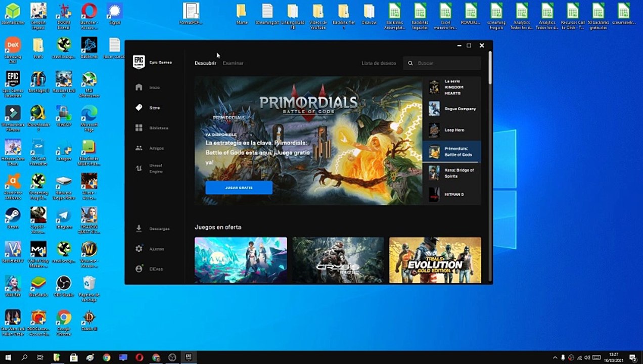The image size is (643, 364).
Task: Open Task View on taskbar
Action: (x=40, y=357)
